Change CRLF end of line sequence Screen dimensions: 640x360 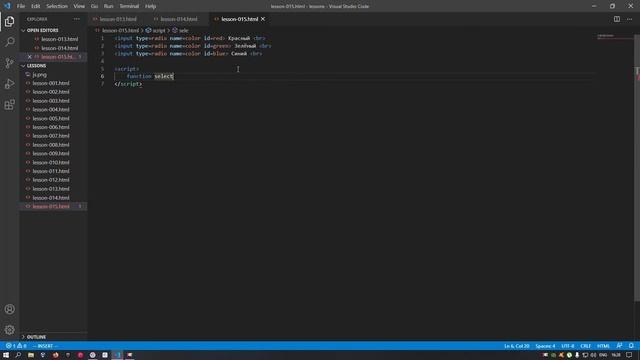[x=585, y=346]
